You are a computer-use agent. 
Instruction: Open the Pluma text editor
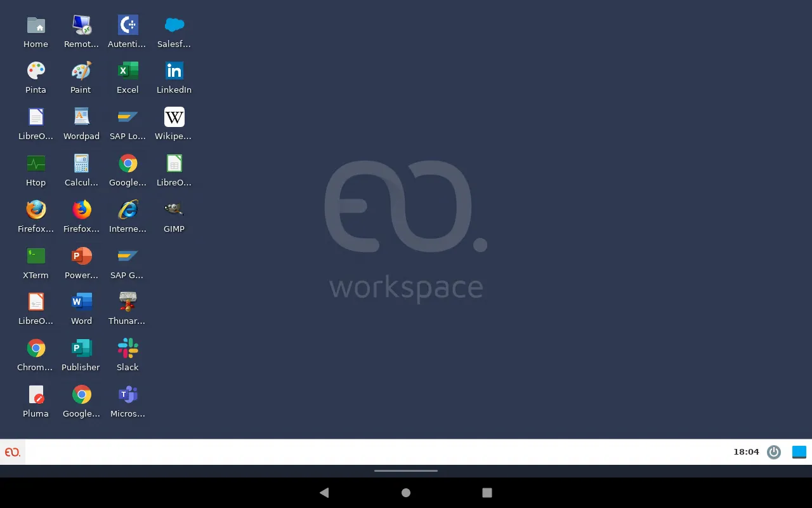(36, 395)
